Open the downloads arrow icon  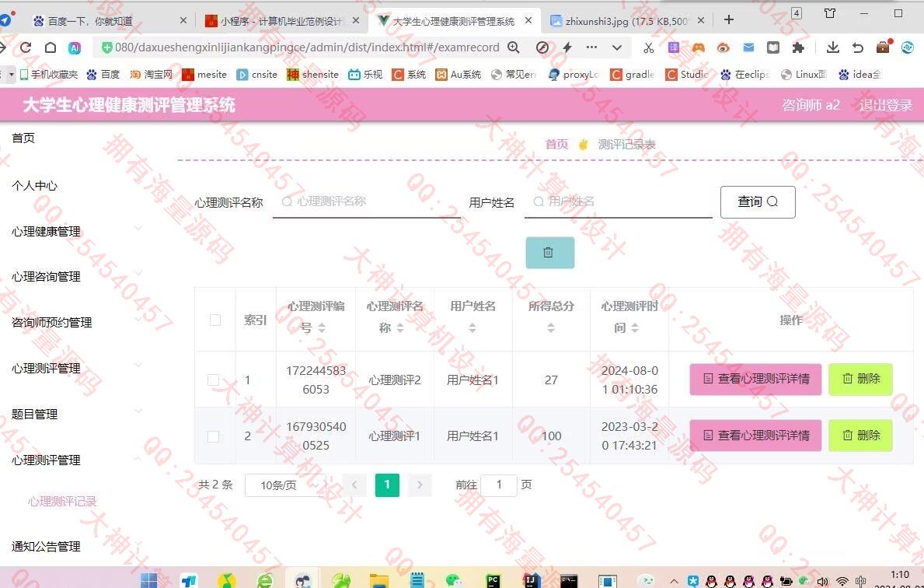(832, 47)
